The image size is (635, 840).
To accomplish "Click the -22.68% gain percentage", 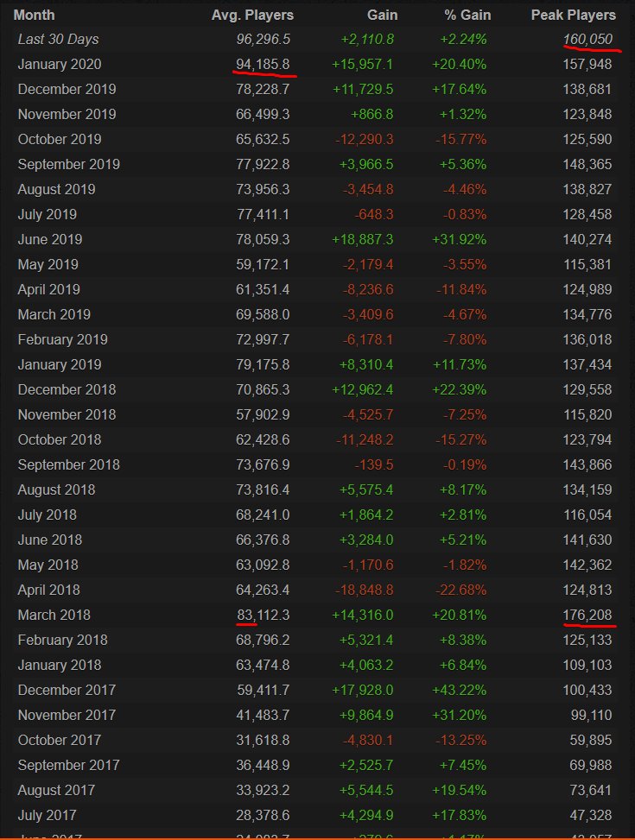I will click(460, 591).
